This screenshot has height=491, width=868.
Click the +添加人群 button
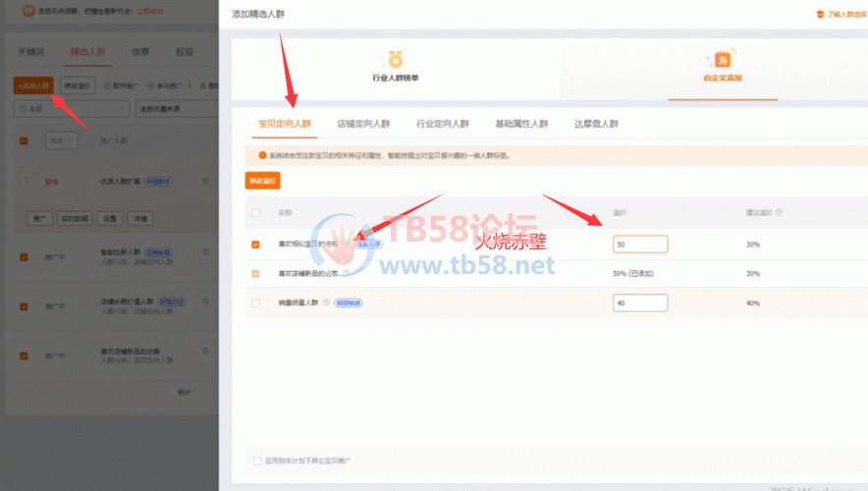33,85
